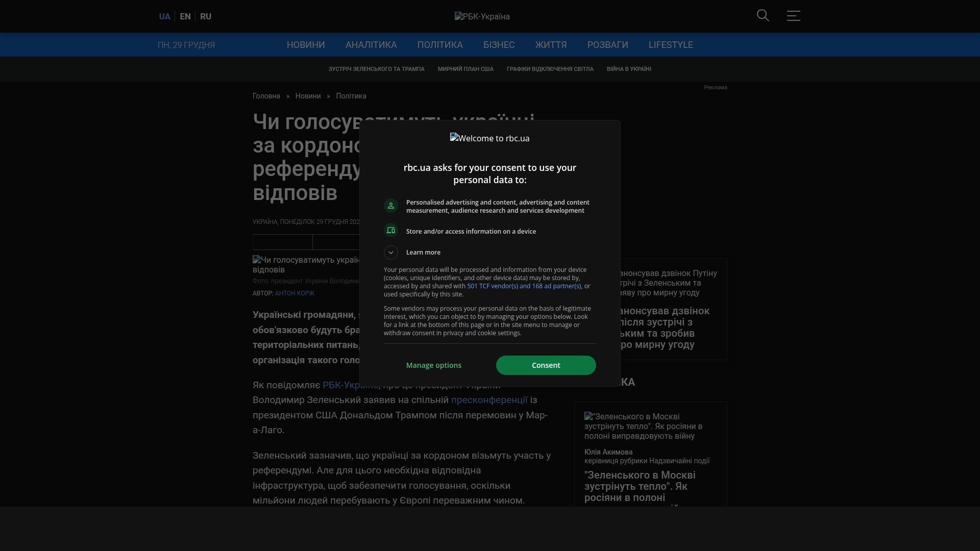The height and width of the screenshot is (551, 980).
Task: Open the ГРАФІКИ ВІДКЛЮЧЕННЯ СВІТЛА topic
Action: (550, 69)
